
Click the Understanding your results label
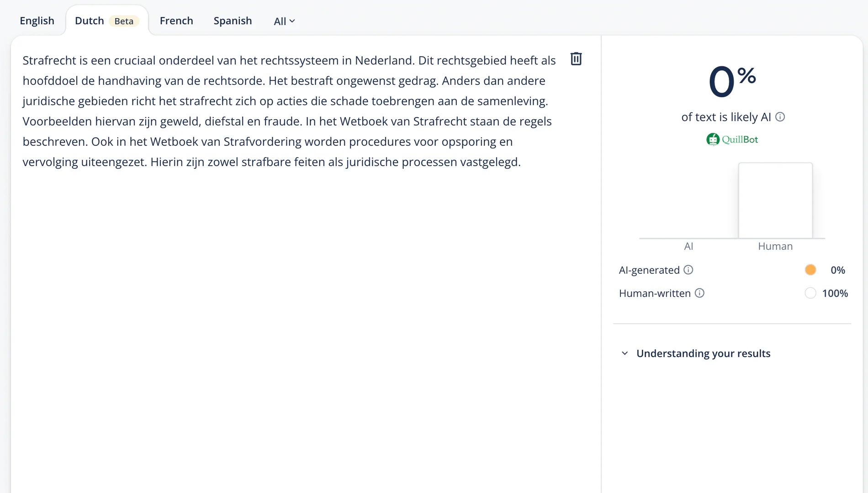[x=703, y=353]
